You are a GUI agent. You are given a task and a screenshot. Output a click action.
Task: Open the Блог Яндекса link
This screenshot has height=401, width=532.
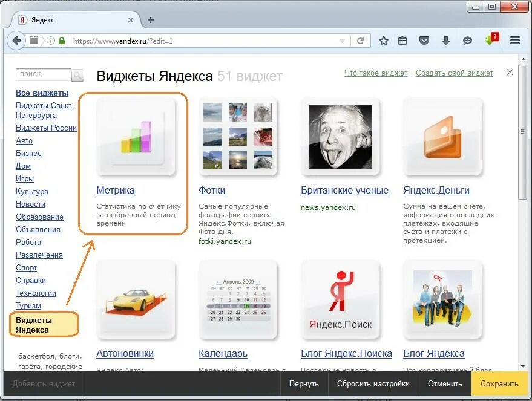(x=433, y=354)
